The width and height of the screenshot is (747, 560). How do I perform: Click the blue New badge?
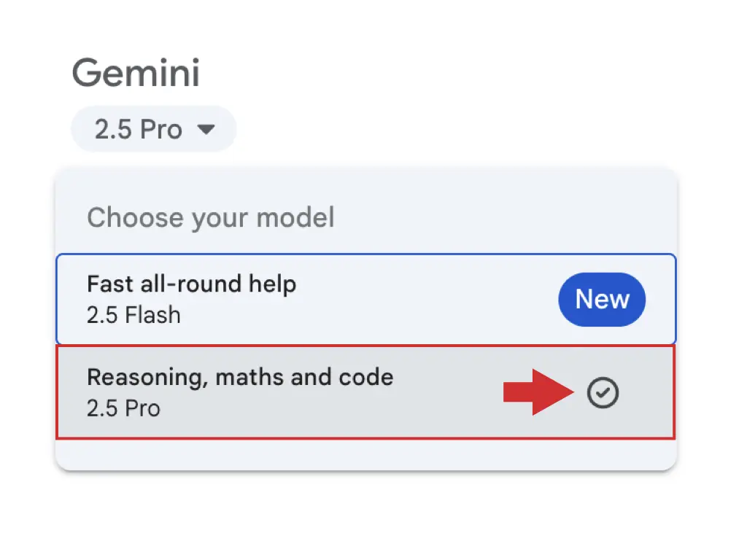coord(602,299)
